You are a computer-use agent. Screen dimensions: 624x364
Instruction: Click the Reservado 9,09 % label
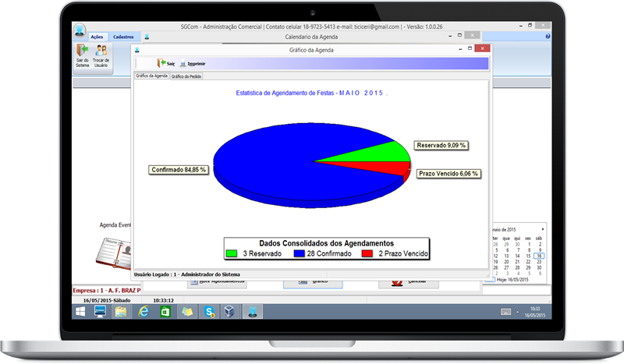point(441,146)
